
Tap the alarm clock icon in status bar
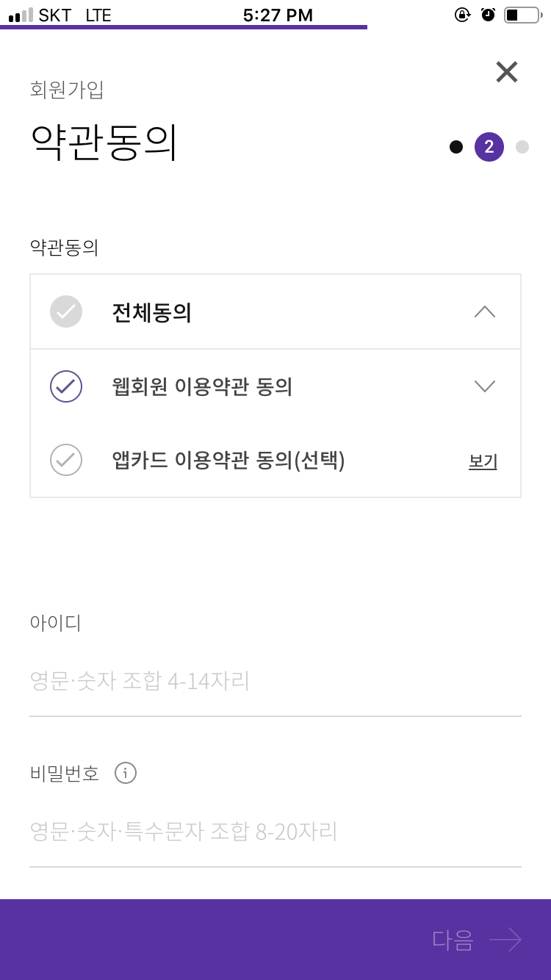(488, 15)
